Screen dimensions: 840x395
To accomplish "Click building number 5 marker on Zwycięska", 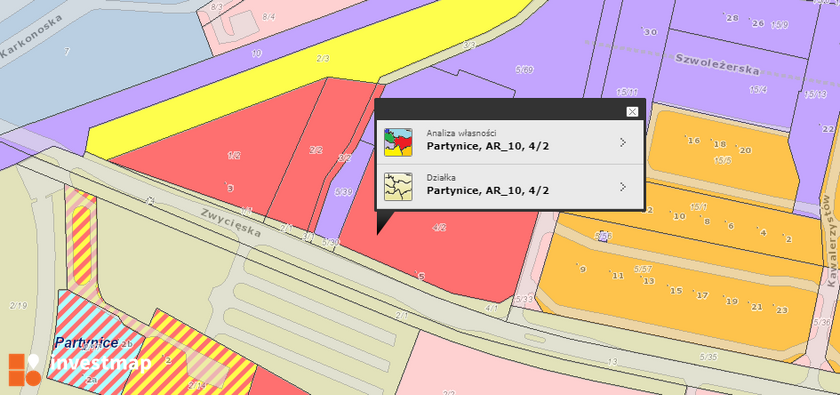I will point(421,276).
